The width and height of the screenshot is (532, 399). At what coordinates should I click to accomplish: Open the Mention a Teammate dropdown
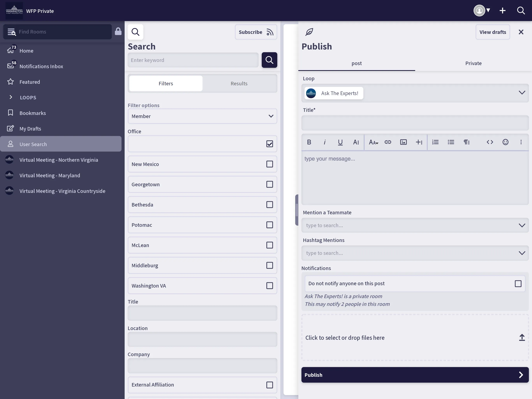pyautogui.click(x=522, y=225)
